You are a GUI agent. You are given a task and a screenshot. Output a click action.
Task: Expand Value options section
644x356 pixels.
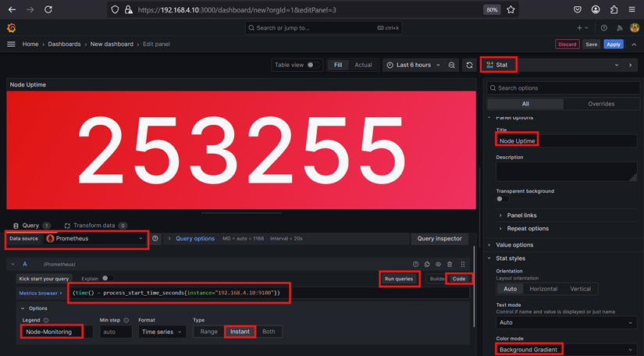[x=514, y=244]
